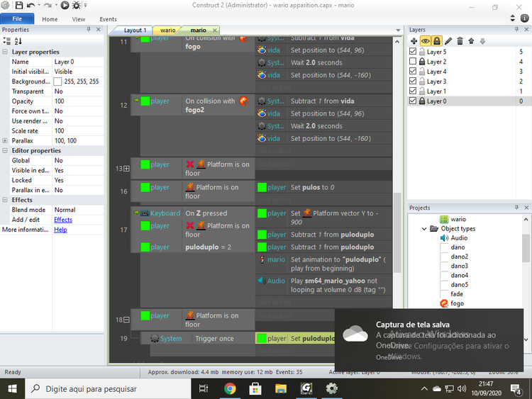The width and height of the screenshot is (532, 399).
Task: Click background color swatch 255, 255, 255
Action: coord(57,82)
